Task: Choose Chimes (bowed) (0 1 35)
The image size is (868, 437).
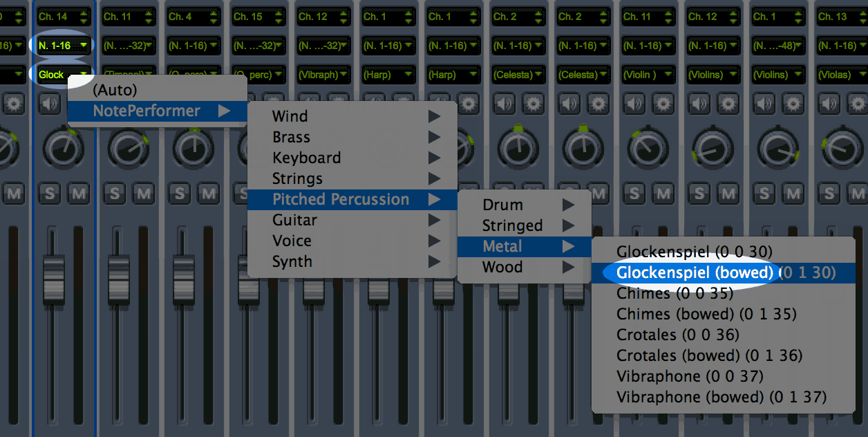Action: point(724,314)
